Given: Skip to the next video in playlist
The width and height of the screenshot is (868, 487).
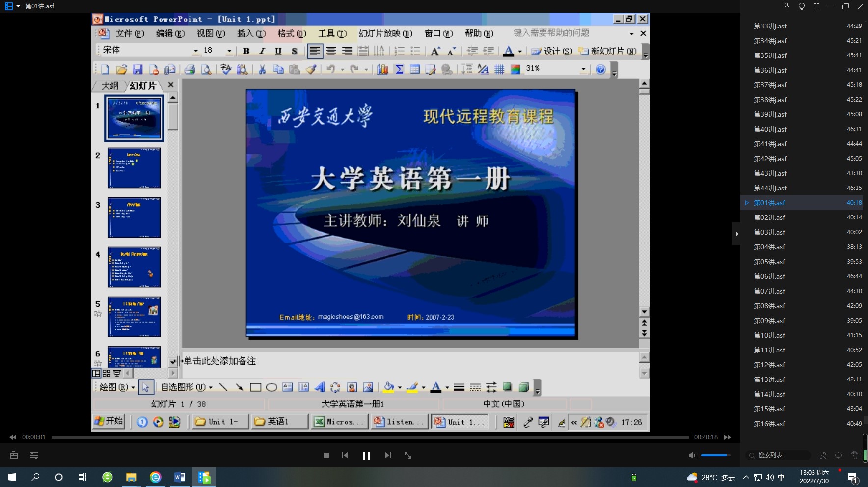Looking at the screenshot, I should (x=388, y=455).
